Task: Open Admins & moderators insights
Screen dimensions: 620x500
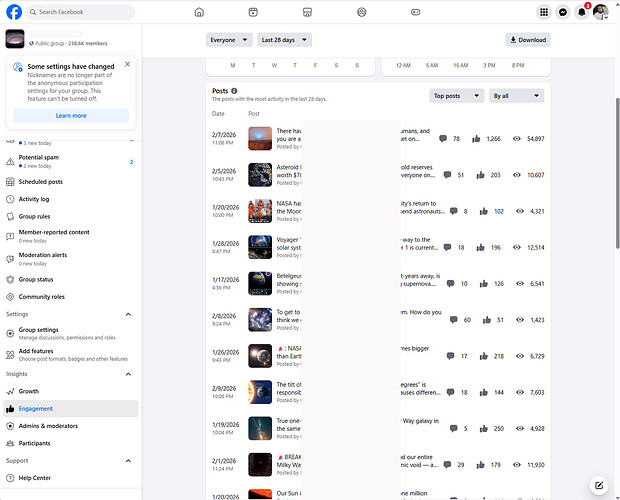Action: (x=71, y=426)
